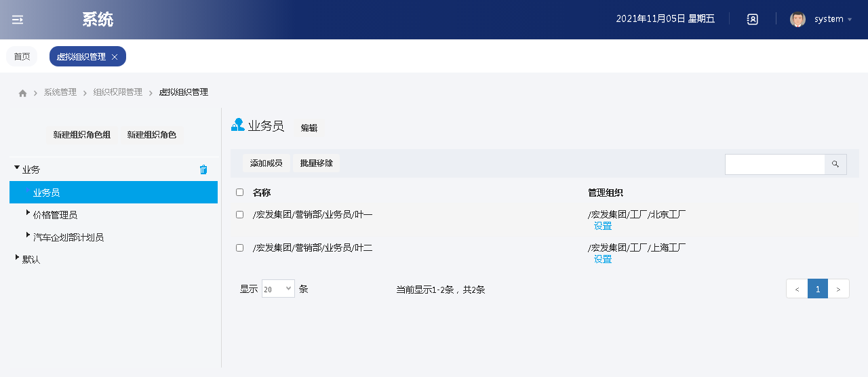The width and height of the screenshot is (868, 377).
Task: Open the page size dropdown
Action: [278, 289]
